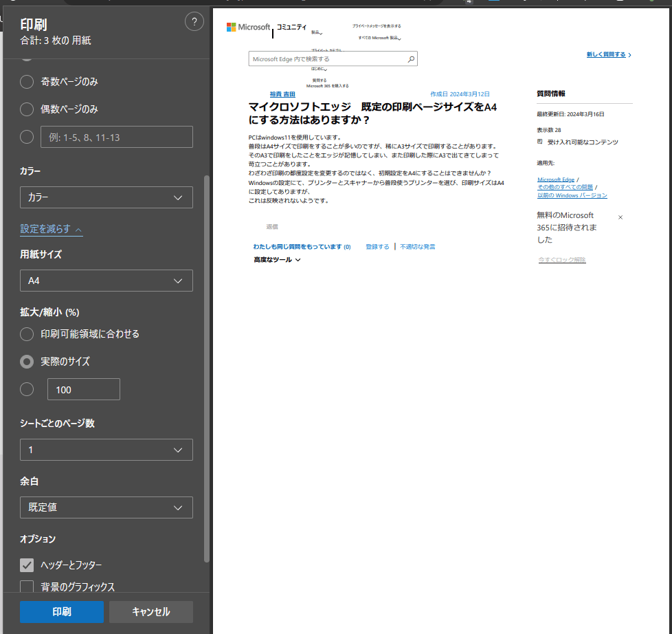
Task: Click the その他のすべての問題 link
Action: tap(565, 188)
